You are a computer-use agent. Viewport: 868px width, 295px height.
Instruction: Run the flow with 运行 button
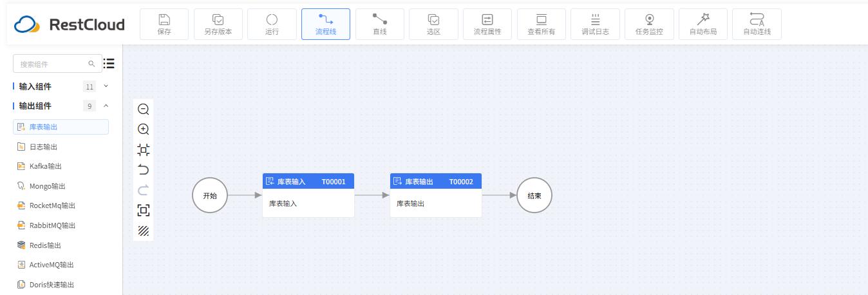[272, 24]
